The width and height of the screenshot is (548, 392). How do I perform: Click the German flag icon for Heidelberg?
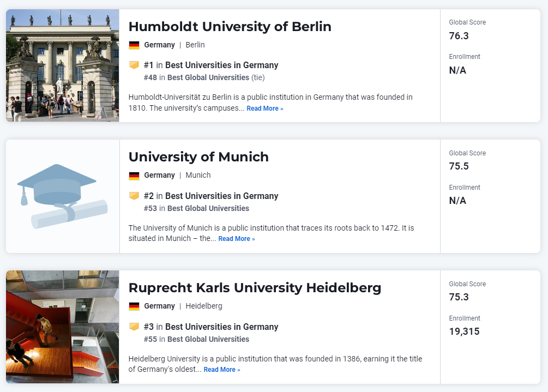point(134,306)
